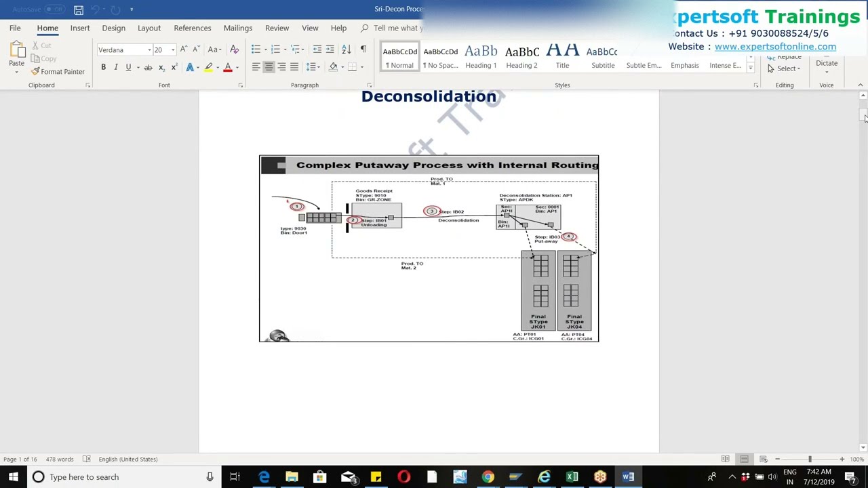Screen dimensions: 868x488
Task: Sort text with the A-Z icon
Action: point(346,49)
